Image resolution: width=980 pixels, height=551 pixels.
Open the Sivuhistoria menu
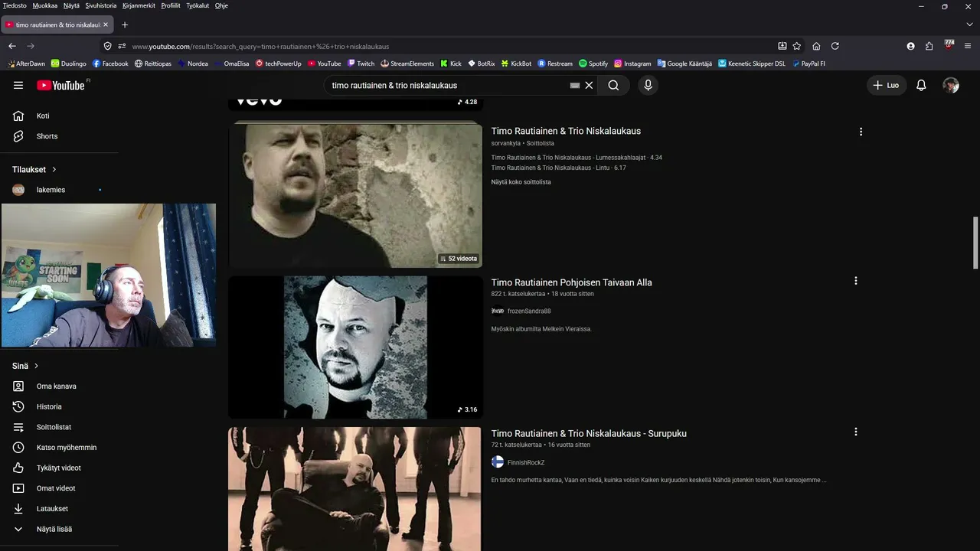tap(101, 5)
